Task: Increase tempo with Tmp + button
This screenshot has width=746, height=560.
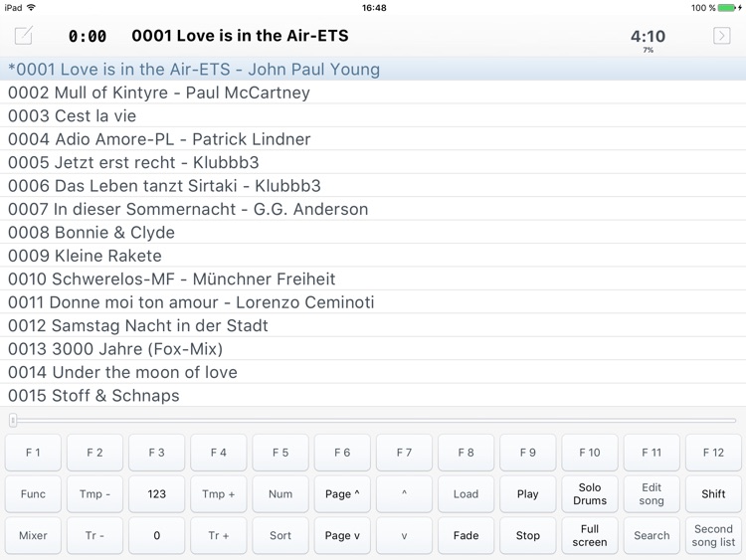Action: 219,494
